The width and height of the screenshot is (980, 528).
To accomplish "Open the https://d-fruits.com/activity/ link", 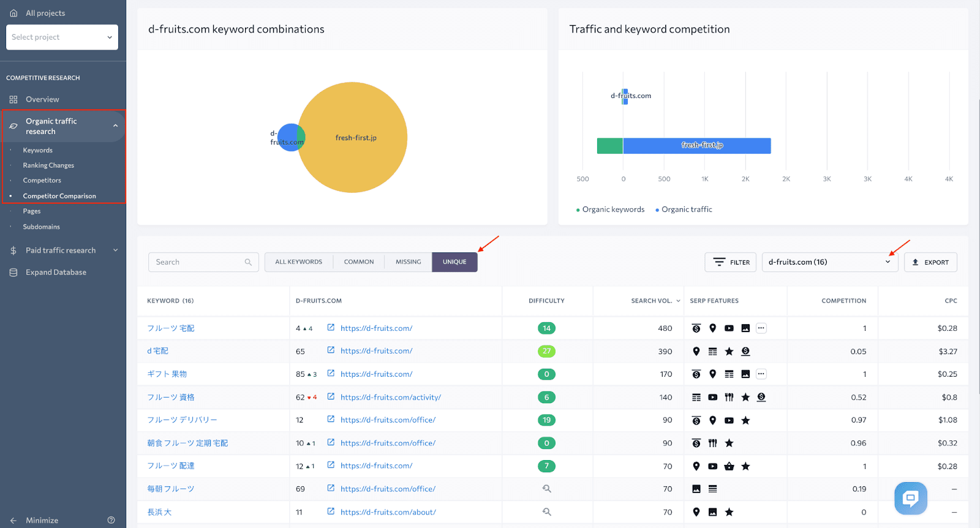I will tap(391, 398).
